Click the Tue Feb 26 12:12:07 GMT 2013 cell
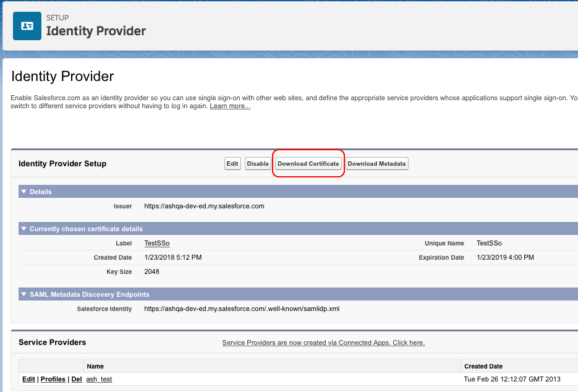 click(512, 379)
